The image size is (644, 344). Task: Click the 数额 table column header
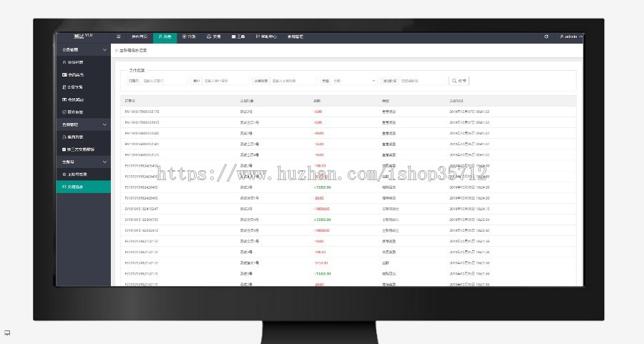click(x=317, y=101)
